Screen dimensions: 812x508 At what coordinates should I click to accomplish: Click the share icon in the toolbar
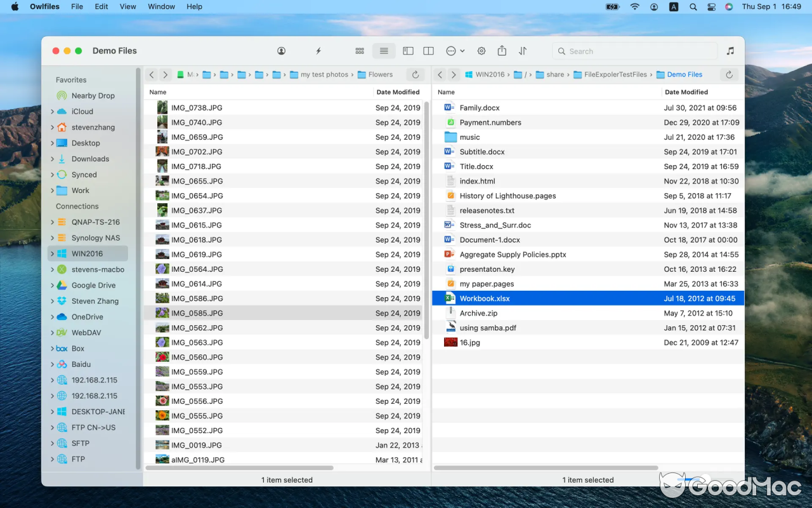pos(501,51)
